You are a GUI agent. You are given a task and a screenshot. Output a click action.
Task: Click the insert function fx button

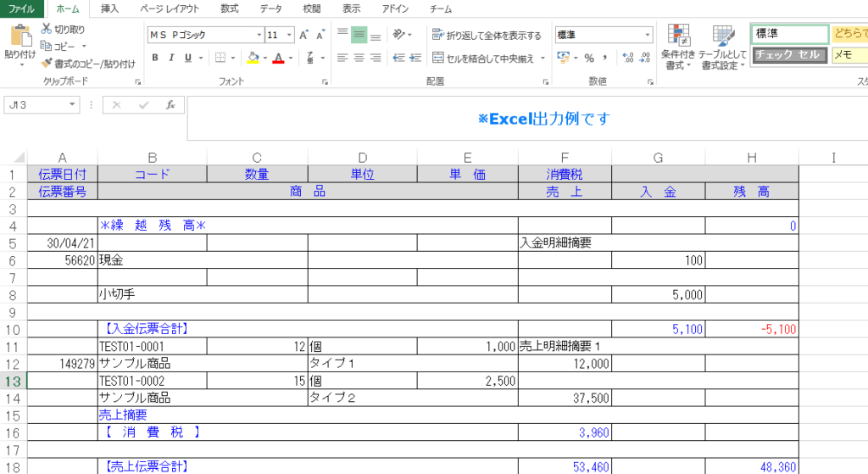click(170, 104)
